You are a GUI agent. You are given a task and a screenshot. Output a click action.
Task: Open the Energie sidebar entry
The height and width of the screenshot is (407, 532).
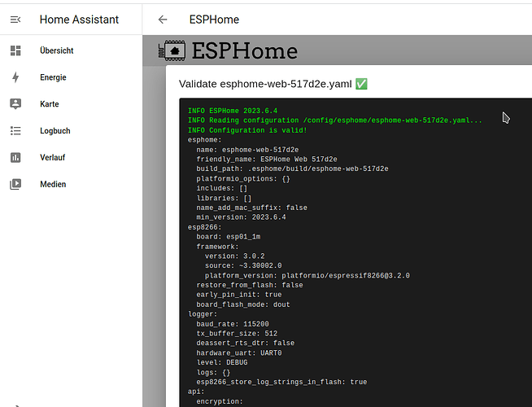pyautogui.click(x=71, y=77)
